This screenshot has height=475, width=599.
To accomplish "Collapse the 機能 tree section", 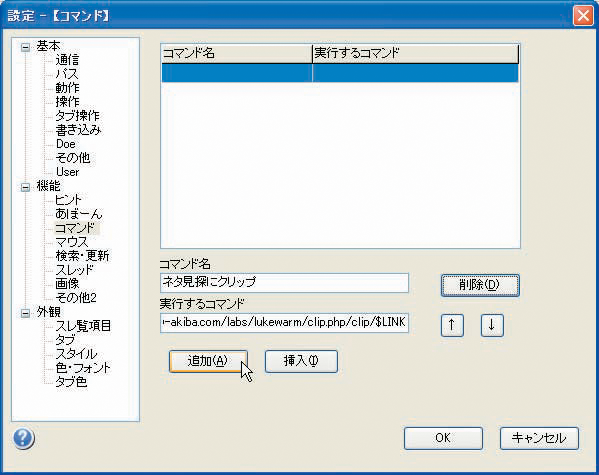I will (x=25, y=187).
